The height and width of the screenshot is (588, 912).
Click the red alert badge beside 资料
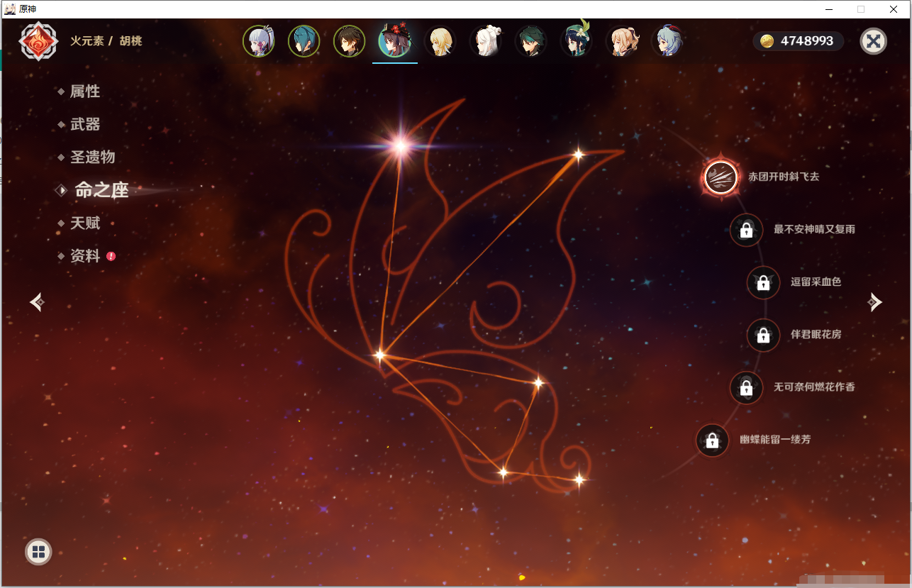point(111,256)
